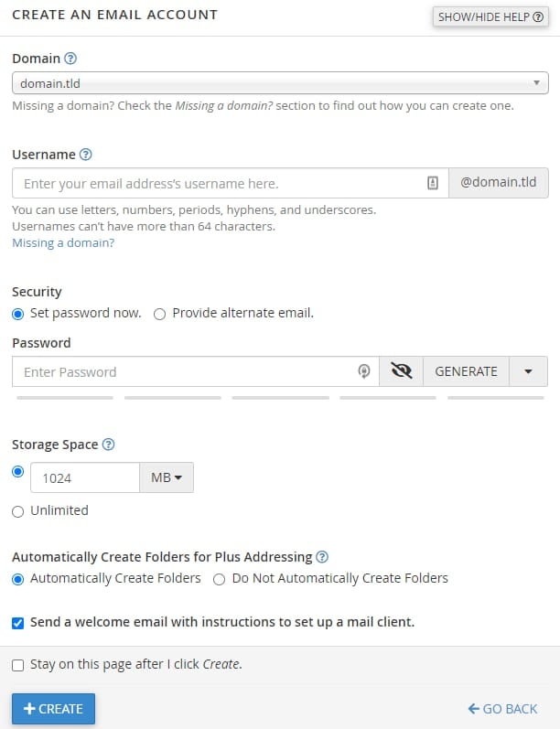Click the Username help question icon
Screen dimensions: 560x729
pyautogui.click(x=86, y=155)
